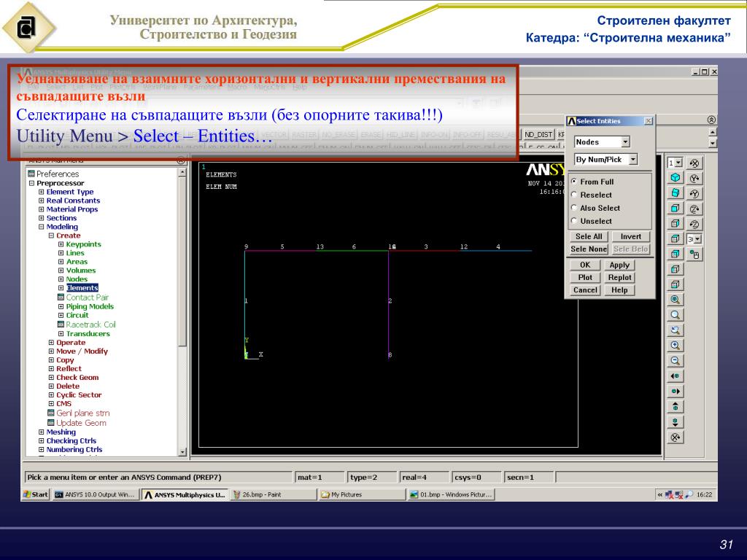Select the From Full radio button
This screenshot has height=560, width=747.
click(574, 182)
